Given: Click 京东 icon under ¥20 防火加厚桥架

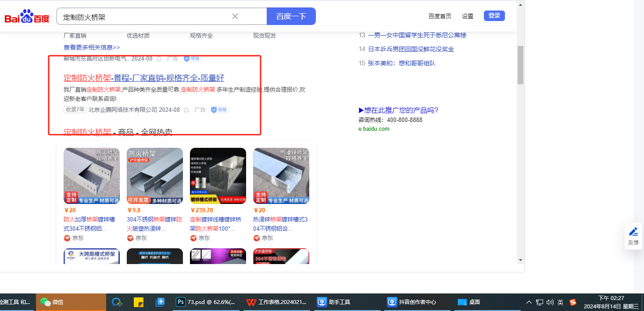Looking at the screenshot, I should pyautogui.click(x=67, y=238).
